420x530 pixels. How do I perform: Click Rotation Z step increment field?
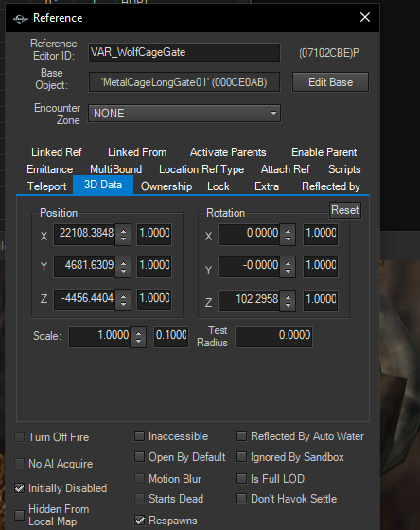(x=321, y=301)
